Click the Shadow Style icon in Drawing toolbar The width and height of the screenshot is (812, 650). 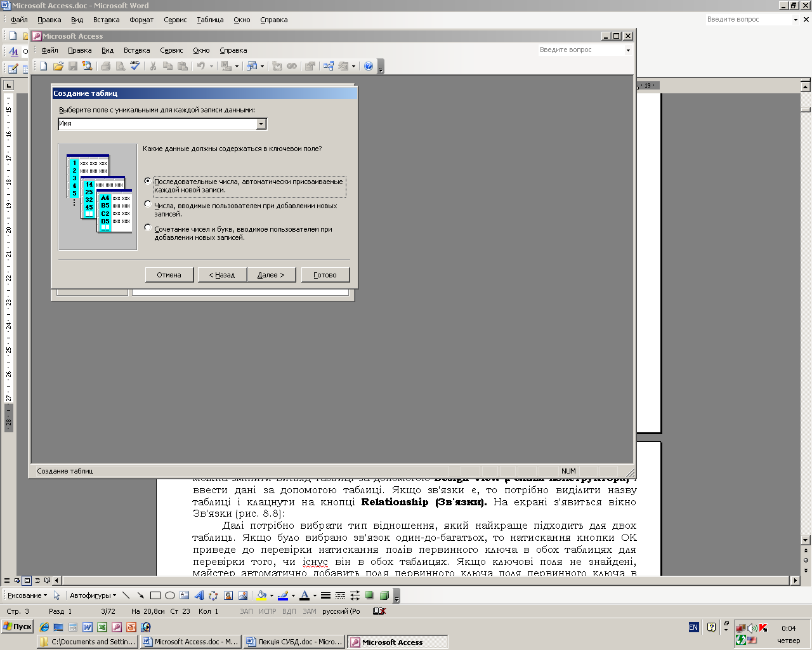pos(369,595)
